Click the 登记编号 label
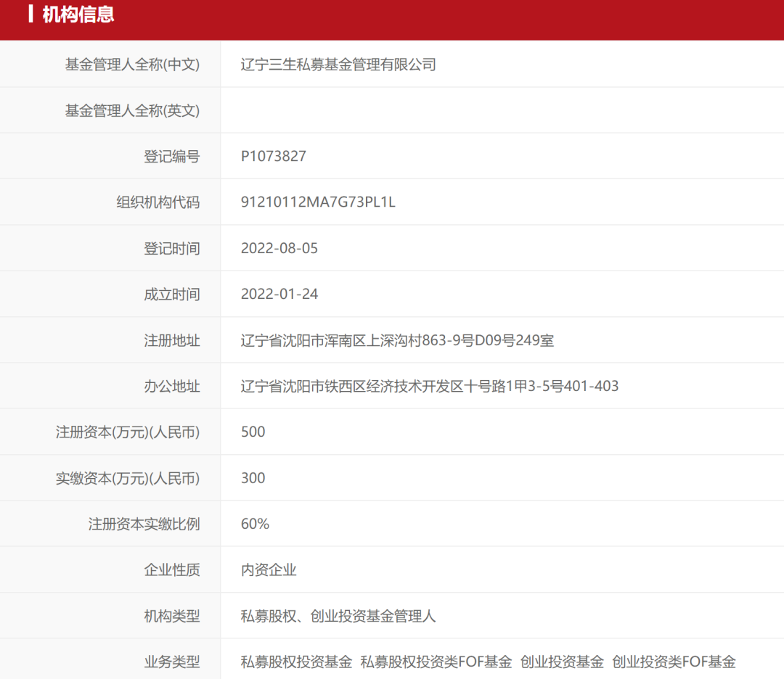Viewport: 784px width, 679px height. coord(172,157)
